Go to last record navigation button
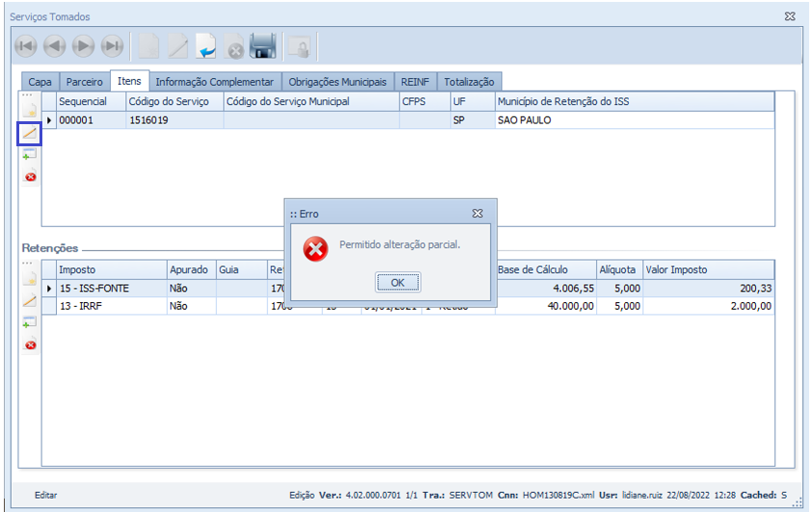 pyautogui.click(x=113, y=46)
